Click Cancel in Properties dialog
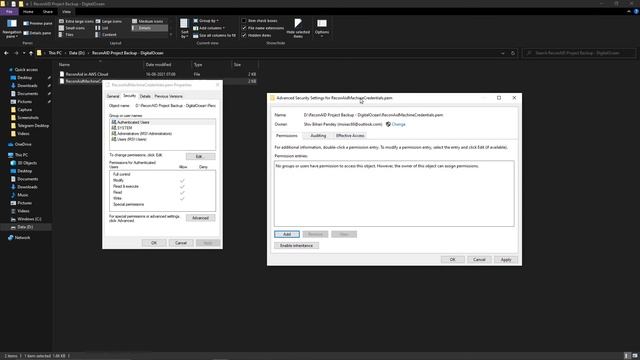 181,243
